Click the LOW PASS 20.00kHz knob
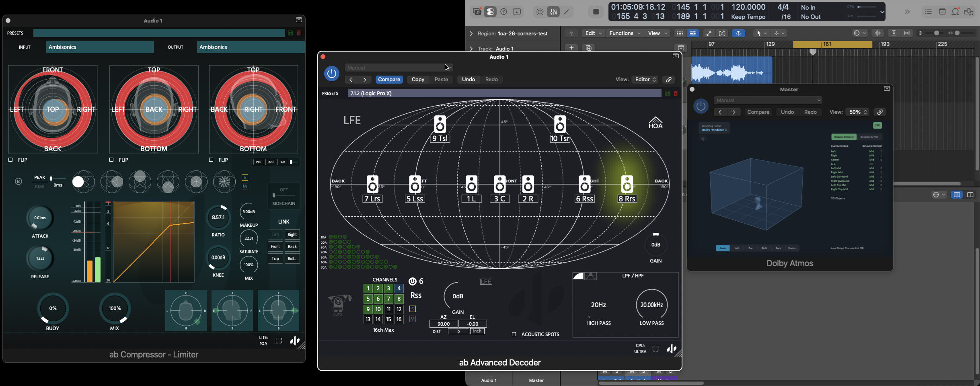980x386 pixels. (651, 305)
